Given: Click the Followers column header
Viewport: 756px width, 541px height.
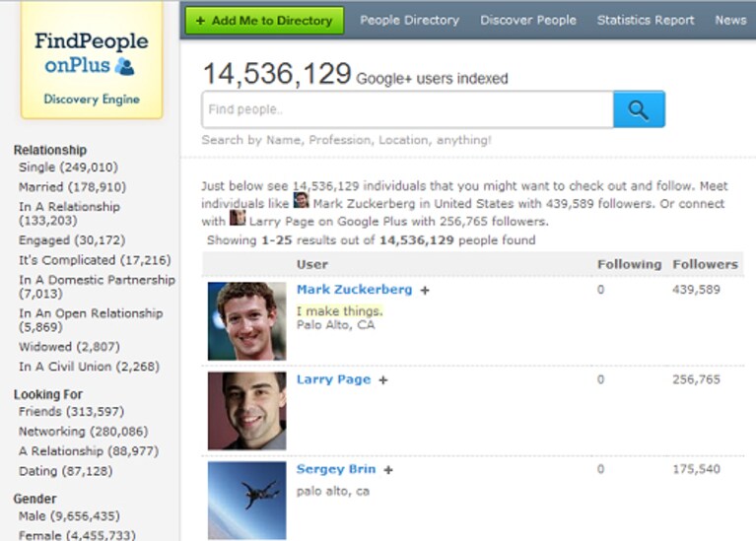Looking at the screenshot, I should click(x=705, y=264).
